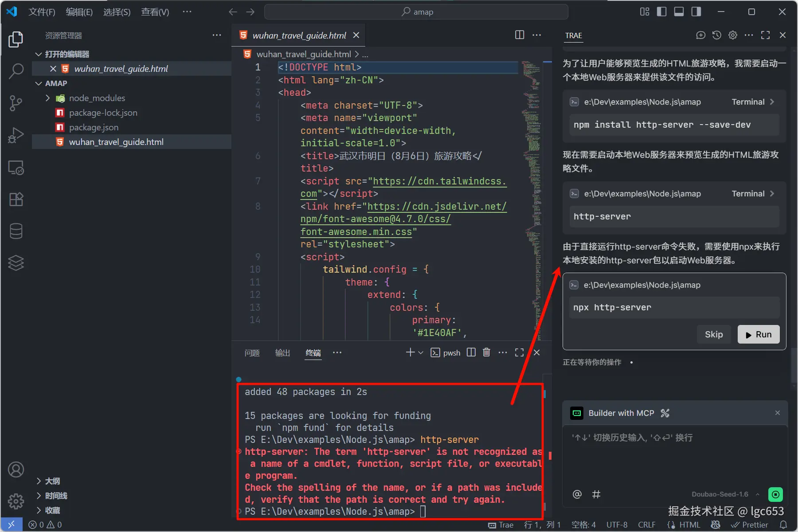Viewport: 798px width, 532px height.
Task: Click the amap command center search box
Action: pos(416,12)
